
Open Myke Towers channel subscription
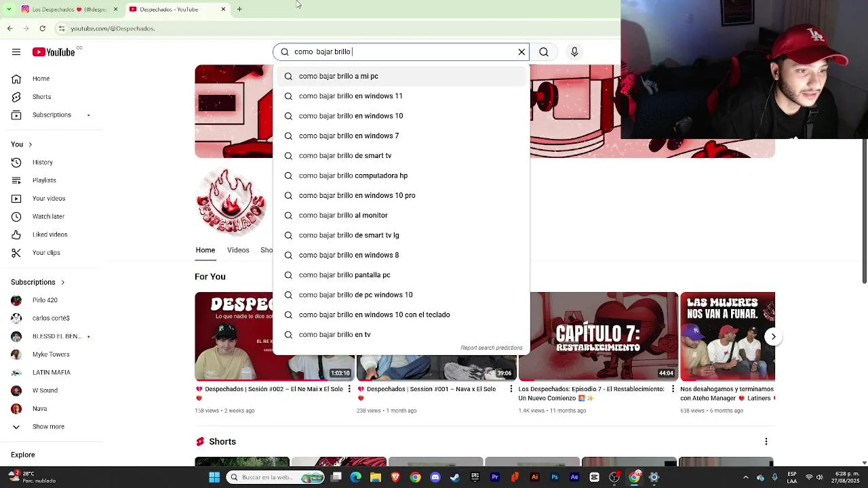[x=52, y=354]
